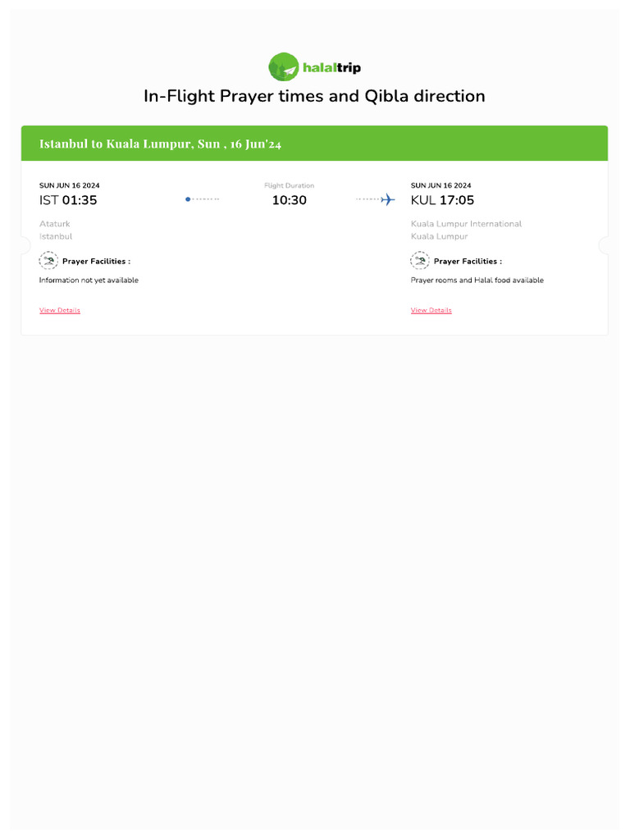Click the Prayer Facilities label under Kuala Lumpur

[468, 262]
